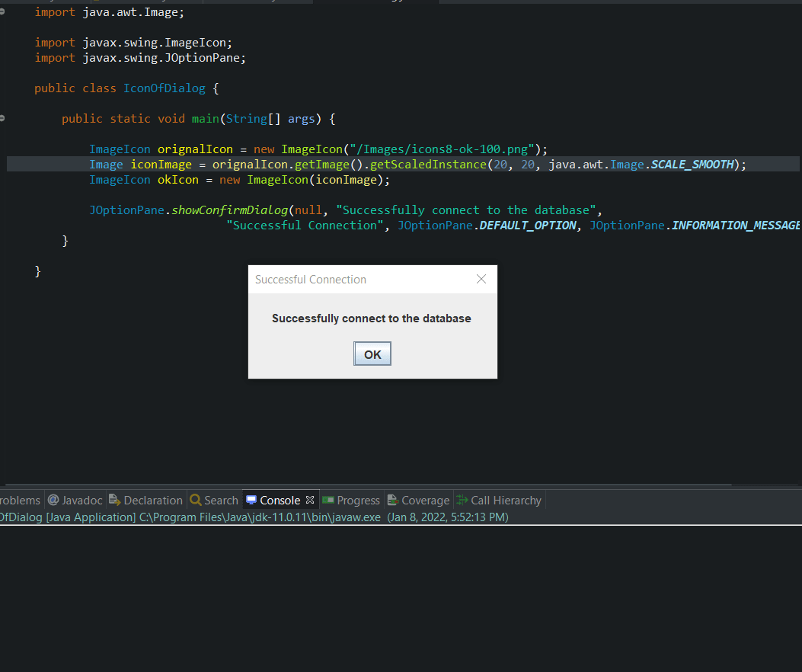802x672 pixels.
Task: Collapse the import statements fold marker
Action: (x=3, y=12)
